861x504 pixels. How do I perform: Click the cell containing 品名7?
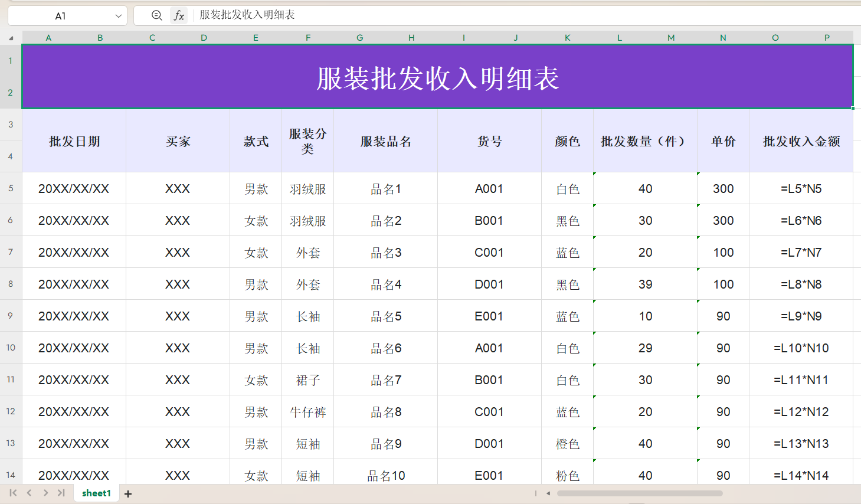coord(386,380)
